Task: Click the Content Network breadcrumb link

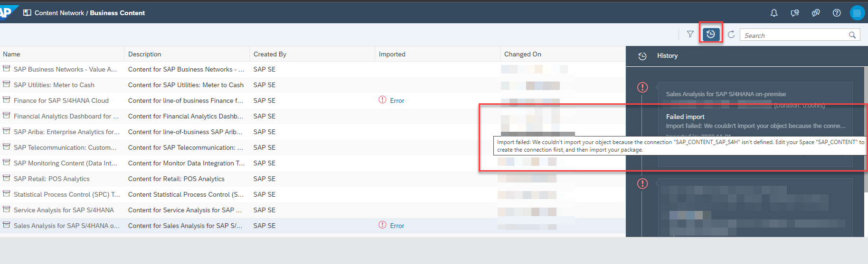Action: (59, 13)
